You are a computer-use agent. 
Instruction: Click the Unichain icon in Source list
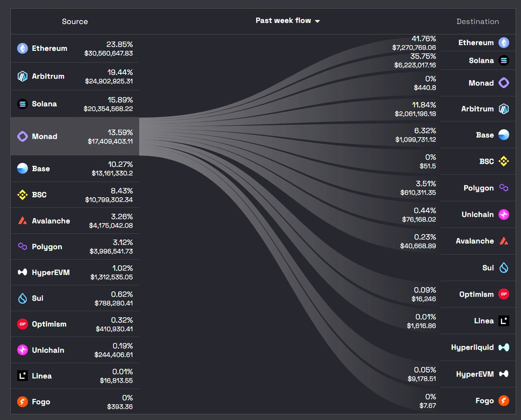click(x=23, y=350)
